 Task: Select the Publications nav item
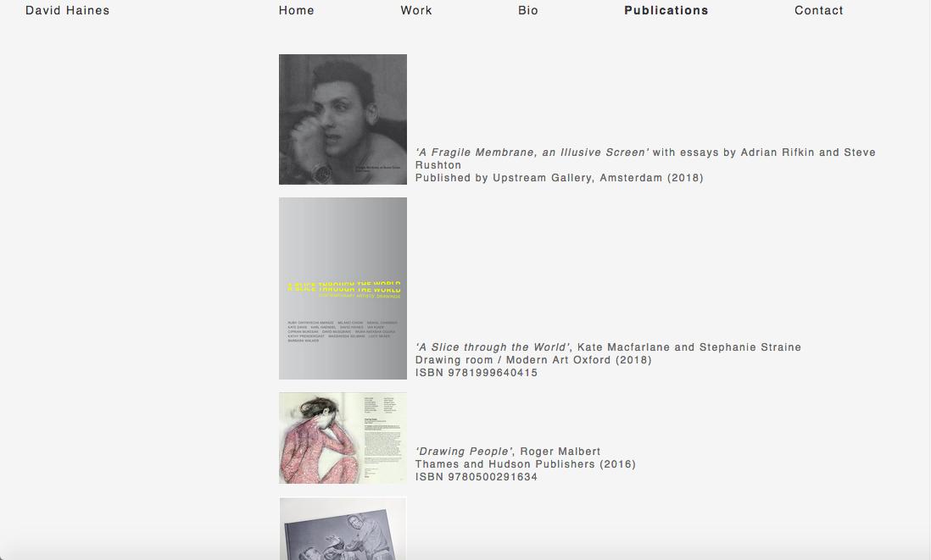click(666, 11)
